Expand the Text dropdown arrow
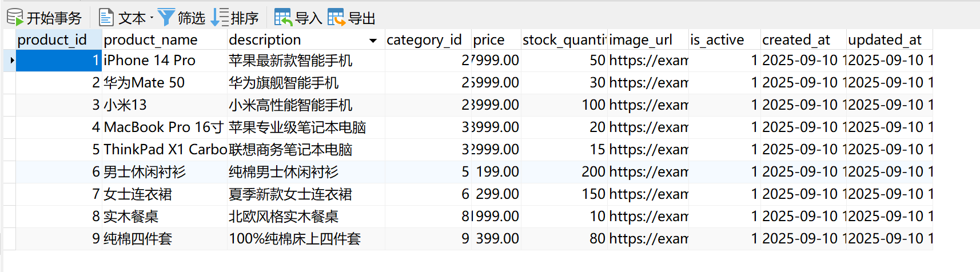 coord(152,18)
